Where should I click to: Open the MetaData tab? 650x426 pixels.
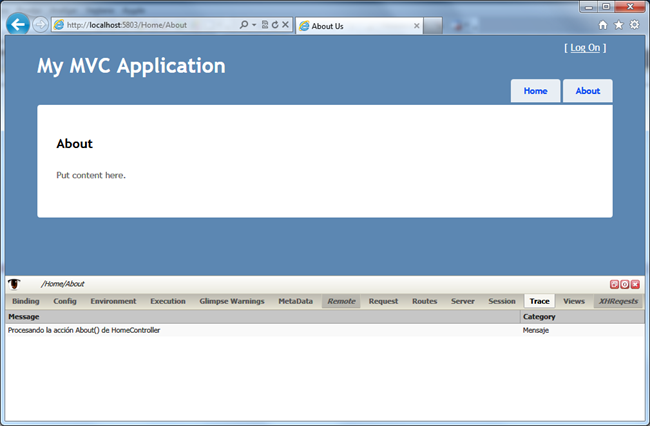(296, 301)
